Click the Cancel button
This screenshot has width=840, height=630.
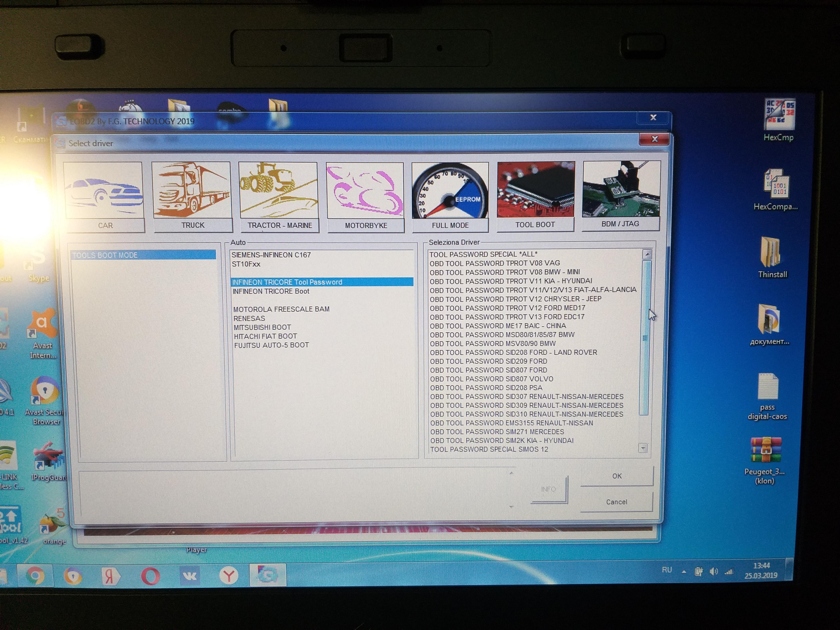click(x=616, y=502)
